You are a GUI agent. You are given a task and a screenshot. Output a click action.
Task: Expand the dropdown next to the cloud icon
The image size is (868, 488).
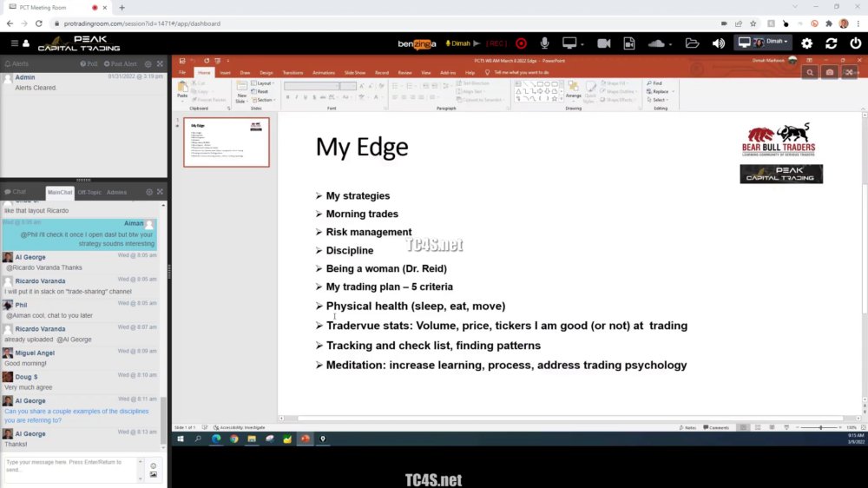tap(670, 44)
